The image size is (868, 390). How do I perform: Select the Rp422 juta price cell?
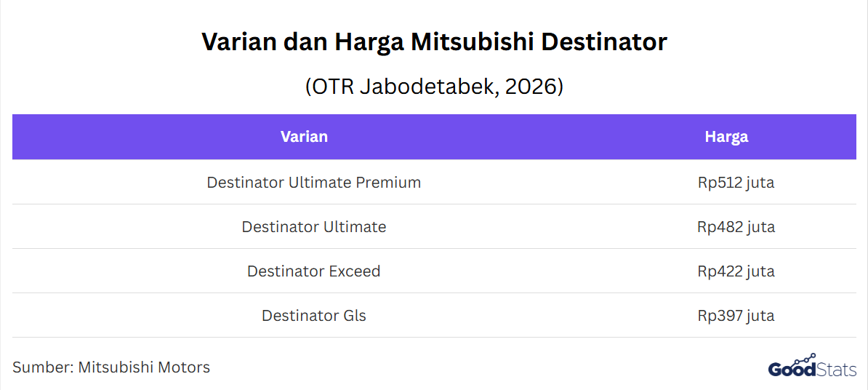coord(736,271)
